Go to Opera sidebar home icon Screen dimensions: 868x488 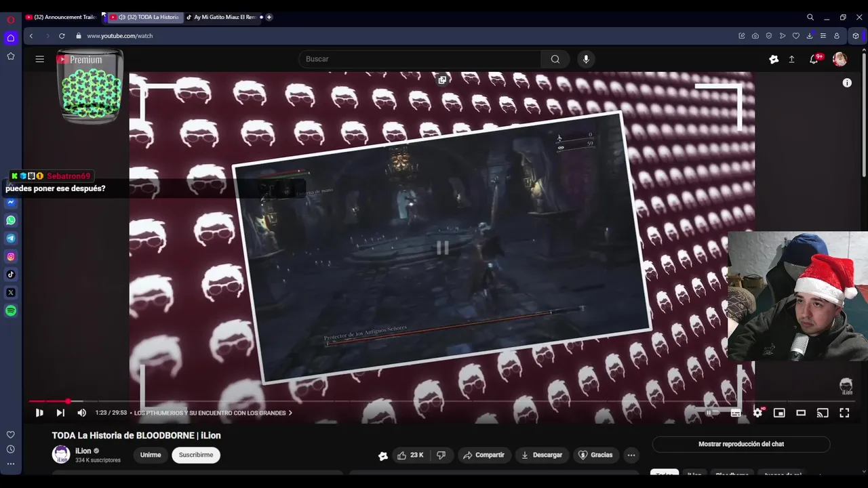click(x=11, y=38)
